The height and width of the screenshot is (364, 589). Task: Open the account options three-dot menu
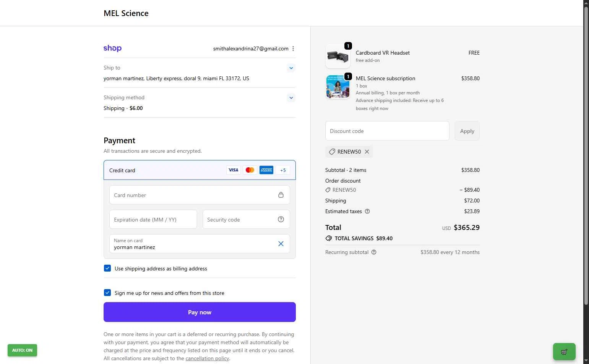(293, 49)
